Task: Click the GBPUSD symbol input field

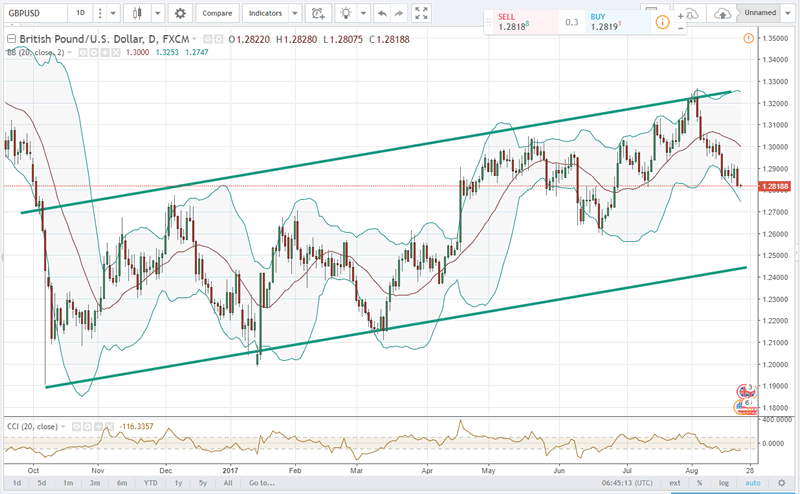Action: [35, 13]
